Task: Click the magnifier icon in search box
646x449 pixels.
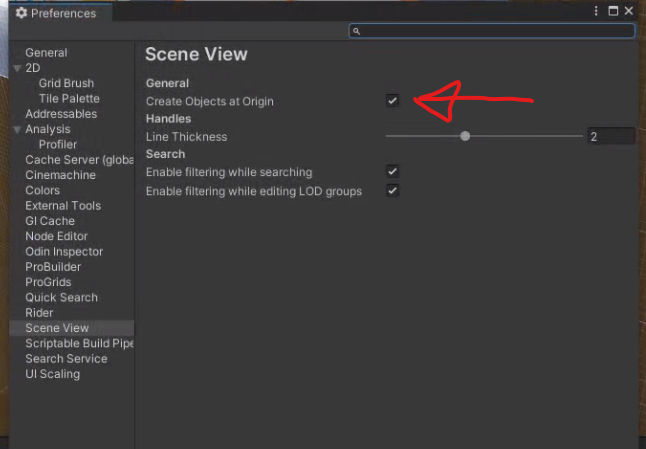Action: click(356, 31)
